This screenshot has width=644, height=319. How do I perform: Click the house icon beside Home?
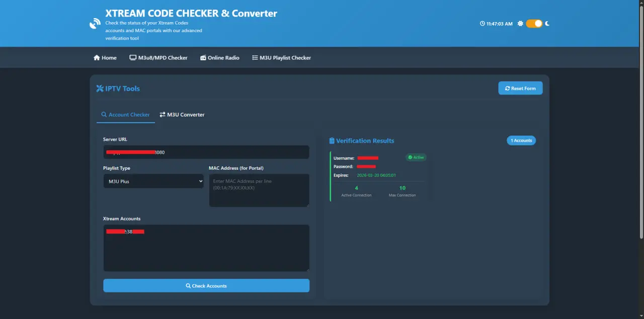tap(97, 58)
